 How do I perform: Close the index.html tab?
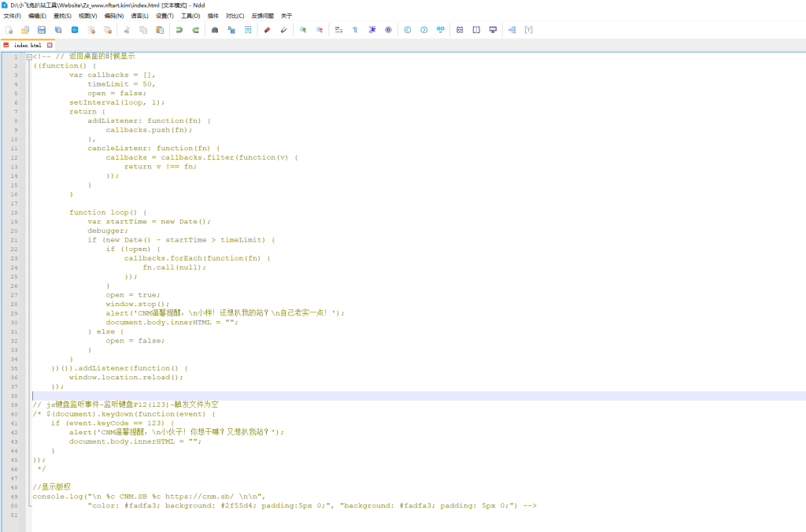[x=50, y=45]
